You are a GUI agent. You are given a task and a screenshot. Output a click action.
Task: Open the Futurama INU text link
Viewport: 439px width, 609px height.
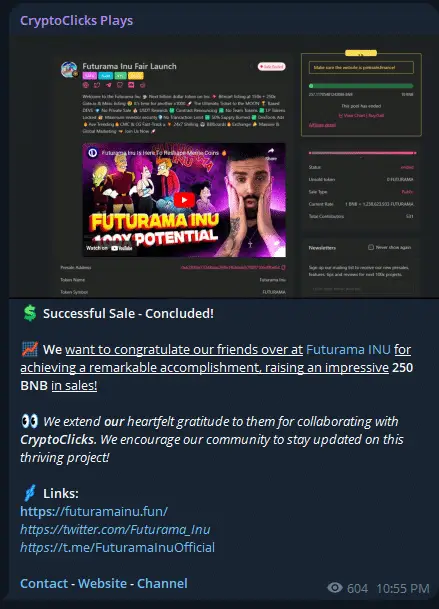point(348,349)
